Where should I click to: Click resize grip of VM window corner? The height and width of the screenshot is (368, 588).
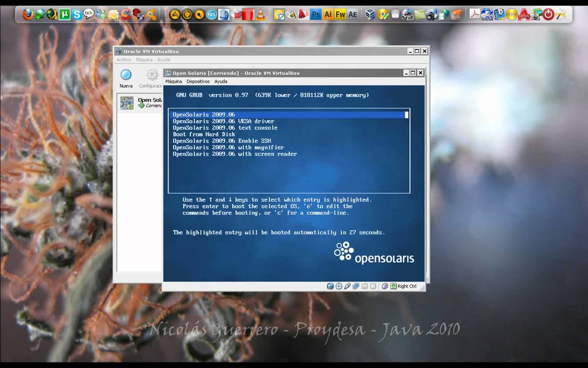(422, 288)
